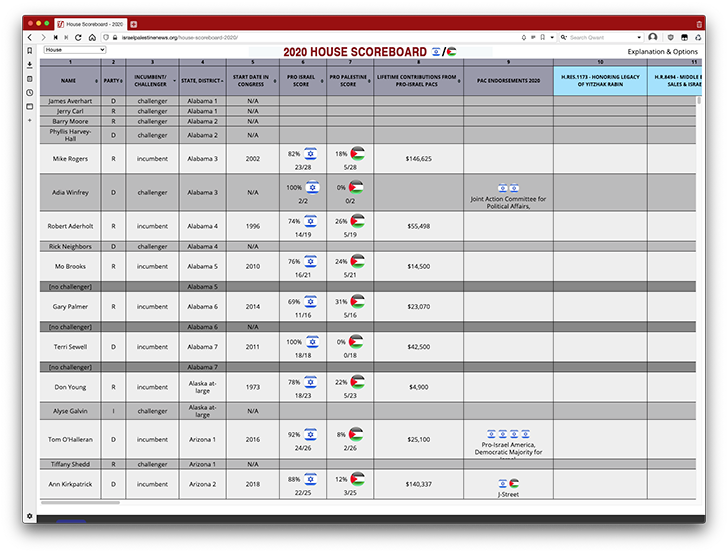The height and width of the screenshot is (553, 728).
Task: Open the House chamber dropdown
Action: (x=74, y=49)
